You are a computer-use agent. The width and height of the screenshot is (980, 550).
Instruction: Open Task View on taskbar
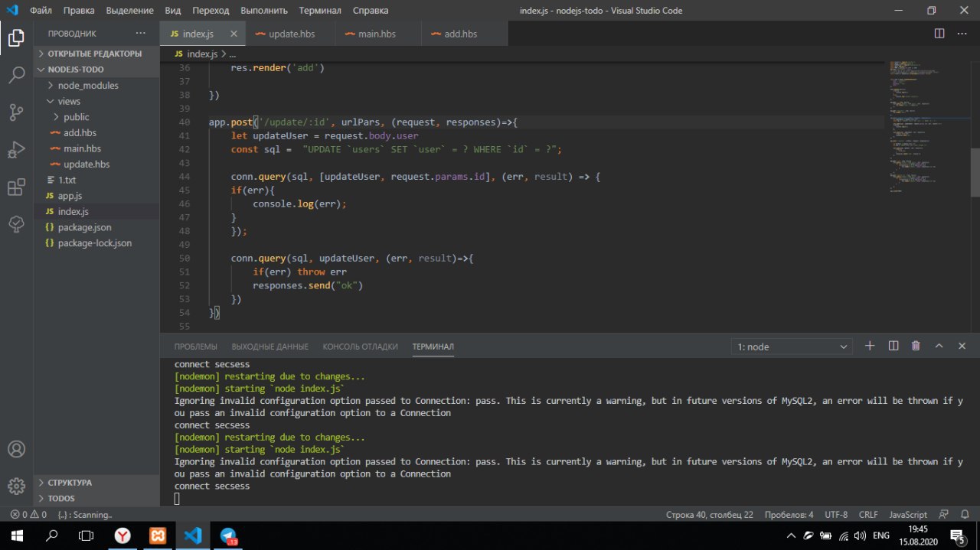pos(87,535)
